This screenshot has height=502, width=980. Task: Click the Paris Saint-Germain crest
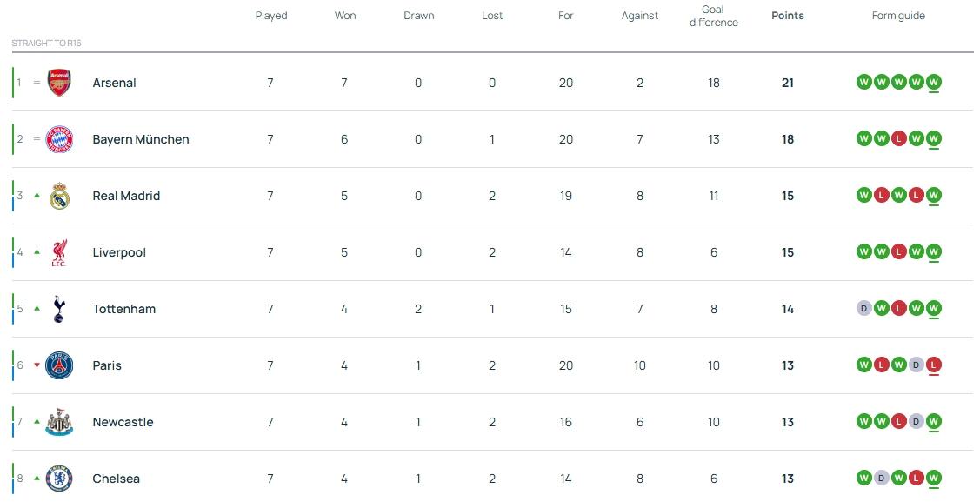point(59,365)
